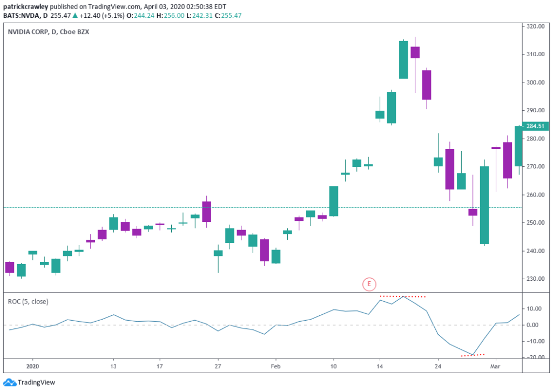This screenshot has height=392, width=553.
Task: Click the 2020 label on the time axis
Action: (32, 366)
